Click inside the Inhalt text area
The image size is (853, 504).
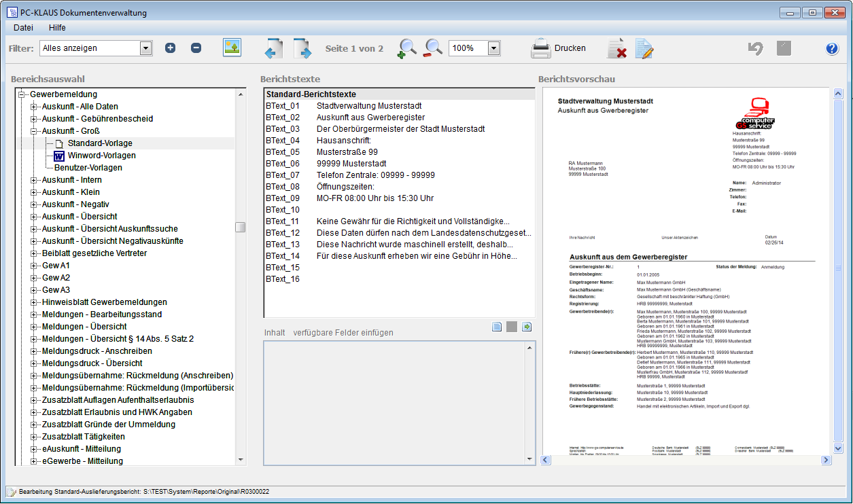coord(394,402)
